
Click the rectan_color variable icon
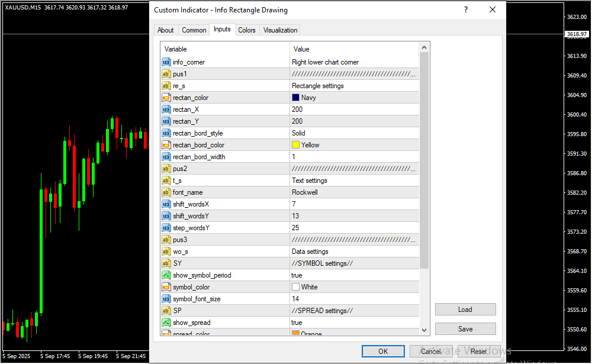(166, 98)
